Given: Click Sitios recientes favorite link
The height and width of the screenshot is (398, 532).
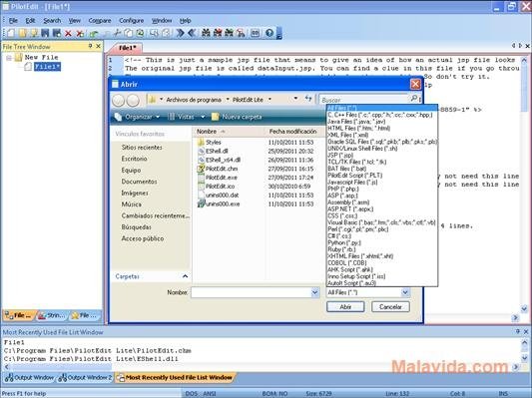Looking at the screenshot, I should [142, 148].
